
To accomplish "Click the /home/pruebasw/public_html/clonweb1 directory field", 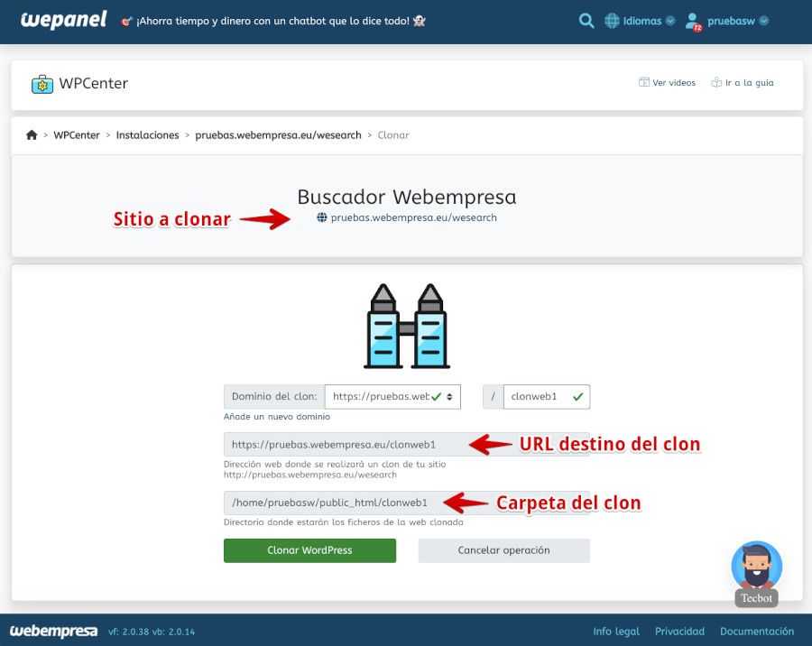I will point(407,503).
